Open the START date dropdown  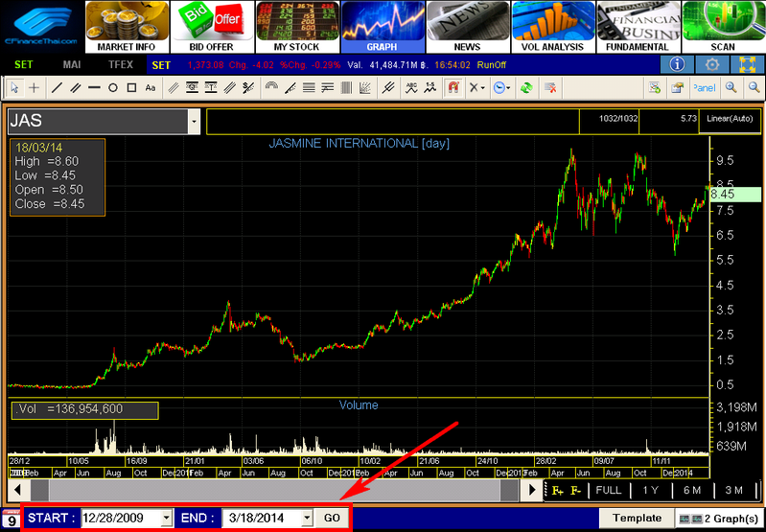(x=167, y=518)
